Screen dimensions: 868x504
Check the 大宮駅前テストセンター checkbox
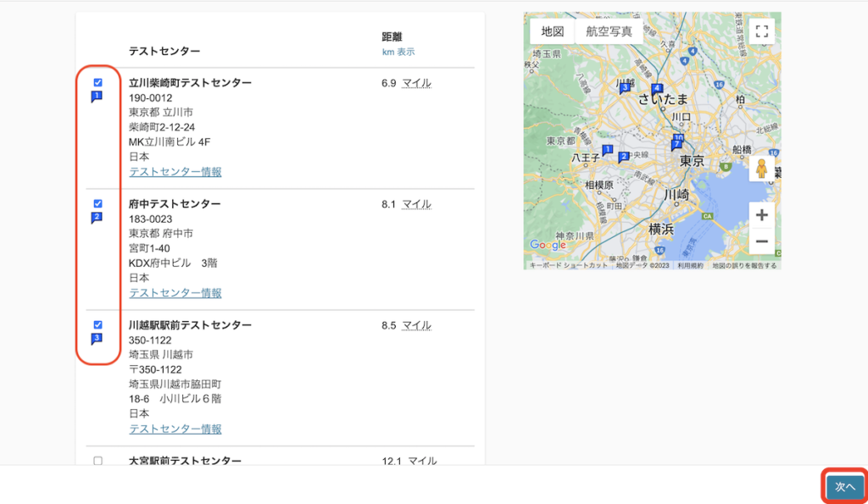tap(97, 461)
